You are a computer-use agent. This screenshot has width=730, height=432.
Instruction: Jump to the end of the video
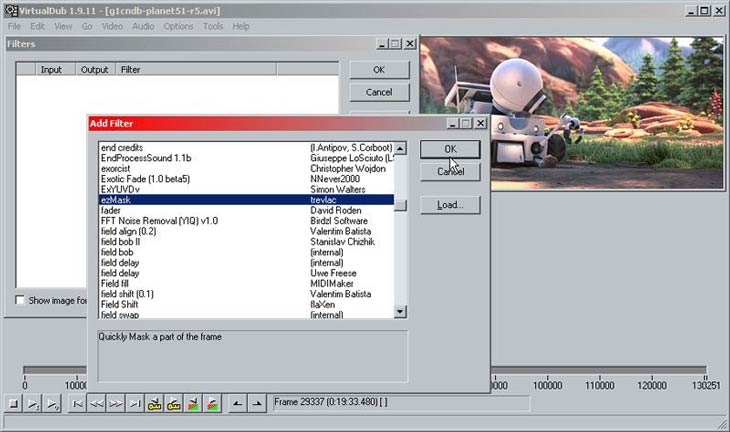pyautogui.click(x=135, y=403)
